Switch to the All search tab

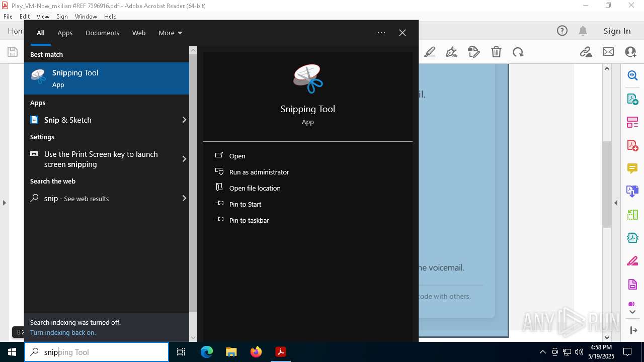tap(41, 33)
